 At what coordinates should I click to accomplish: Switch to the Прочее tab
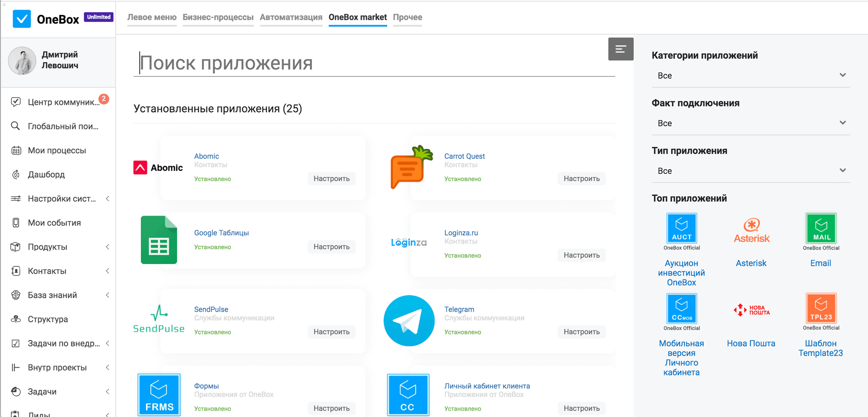[x=407, y=17]
